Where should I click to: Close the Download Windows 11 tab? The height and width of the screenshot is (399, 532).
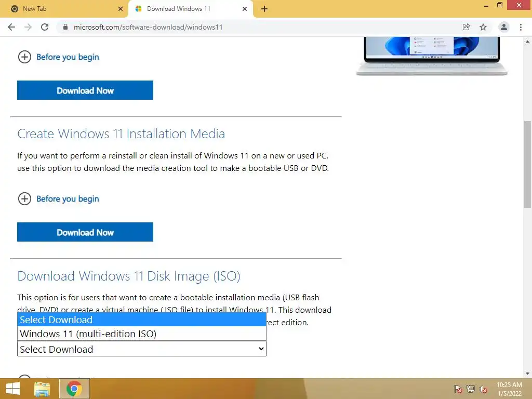tap(245, 9)
